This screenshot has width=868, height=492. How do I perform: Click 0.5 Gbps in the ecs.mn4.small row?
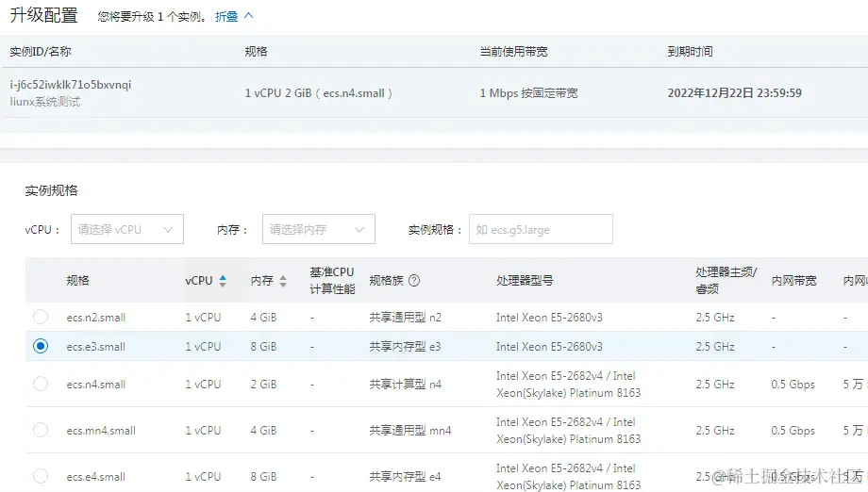[x=793, y=430]
